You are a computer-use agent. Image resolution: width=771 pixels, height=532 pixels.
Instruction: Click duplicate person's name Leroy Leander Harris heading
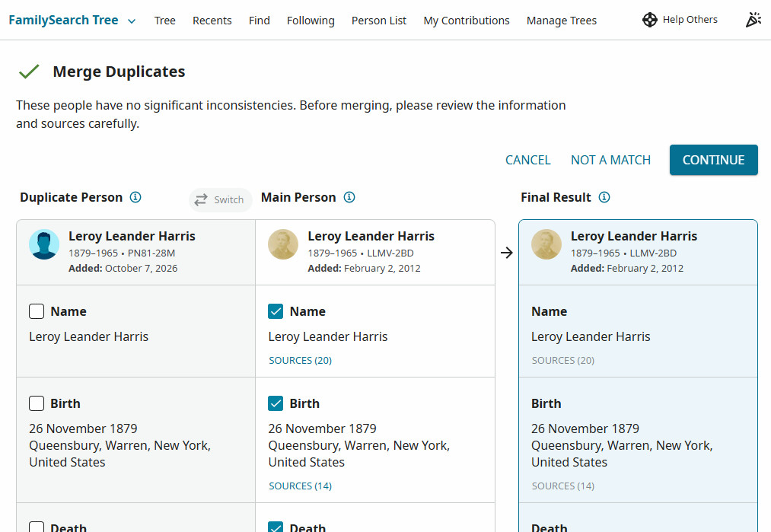(132, 236)
